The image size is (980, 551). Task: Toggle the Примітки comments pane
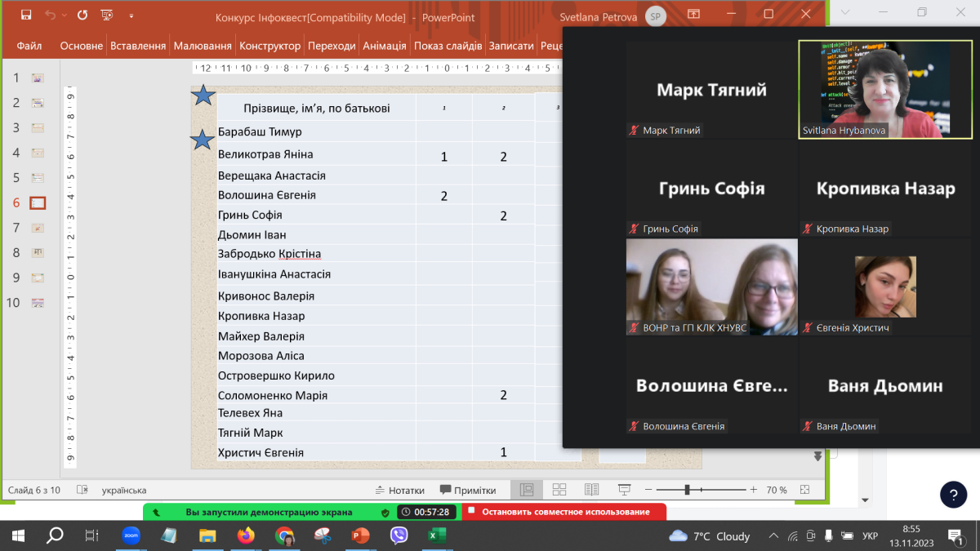(x=468, y=490)
